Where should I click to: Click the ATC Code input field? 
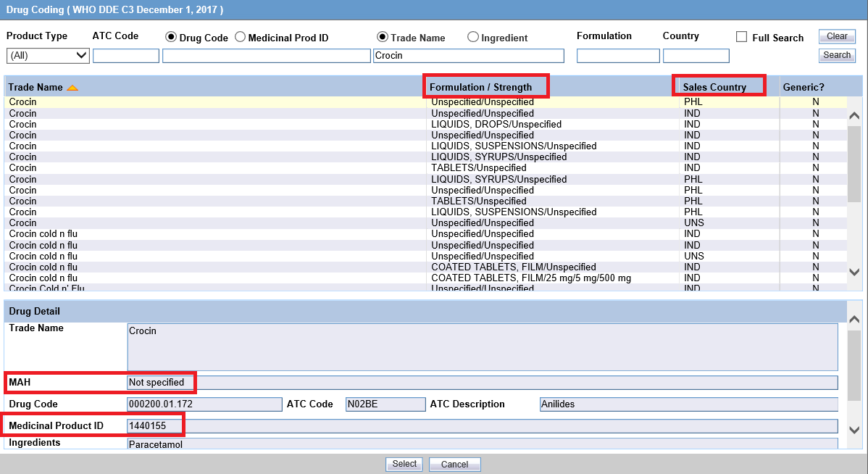point(125,55)
